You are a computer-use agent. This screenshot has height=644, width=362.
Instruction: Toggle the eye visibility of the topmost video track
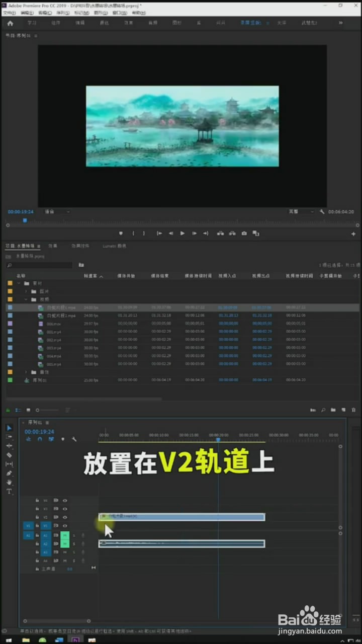[x=65, y=501]
